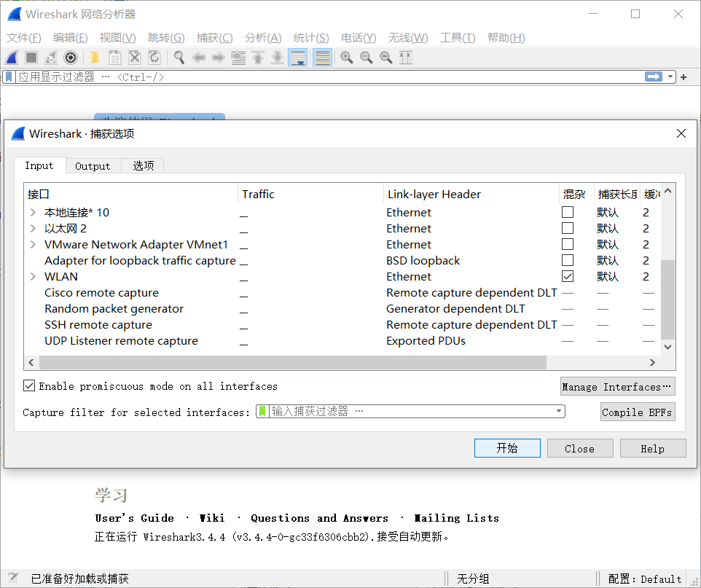Go to specified packet toolbar icon
Screen dimensions: 701x588
pyautogui.click(x=238, y=58)
